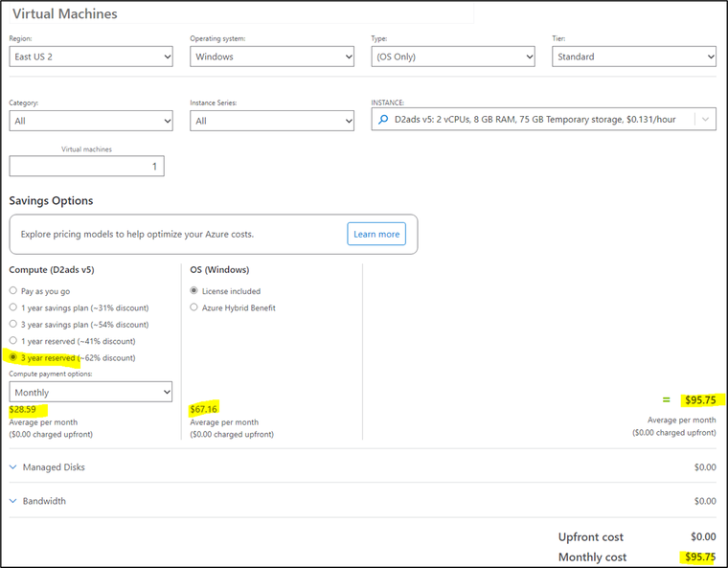
Task: Open the Instance Series dropdown
Action: [272, 121]
